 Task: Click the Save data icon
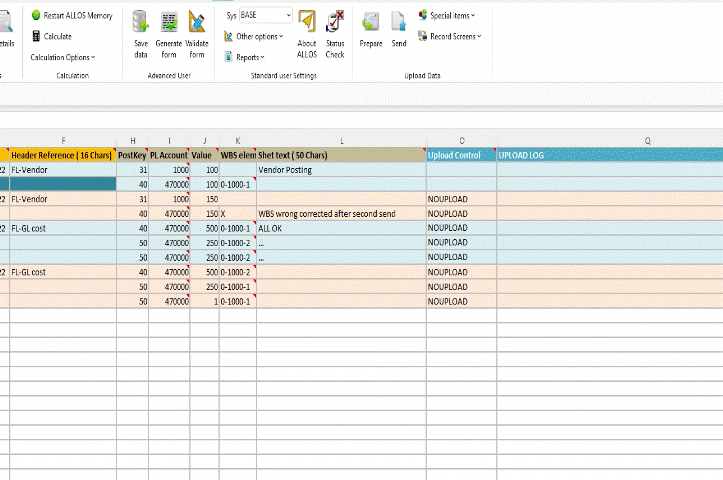point(141,23)
